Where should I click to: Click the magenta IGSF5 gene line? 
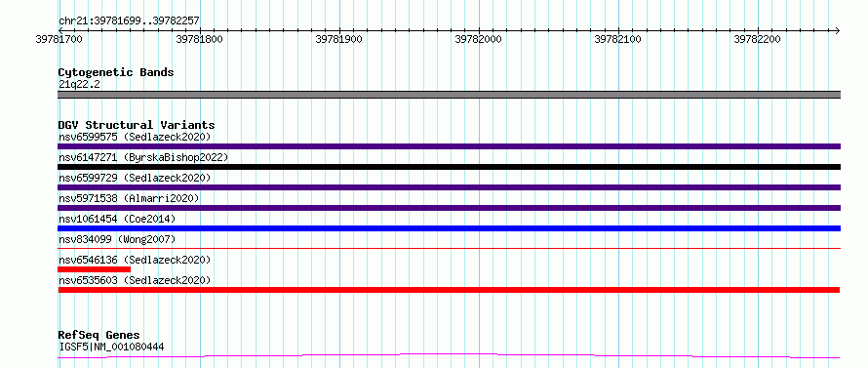click(x=449, y=356)
